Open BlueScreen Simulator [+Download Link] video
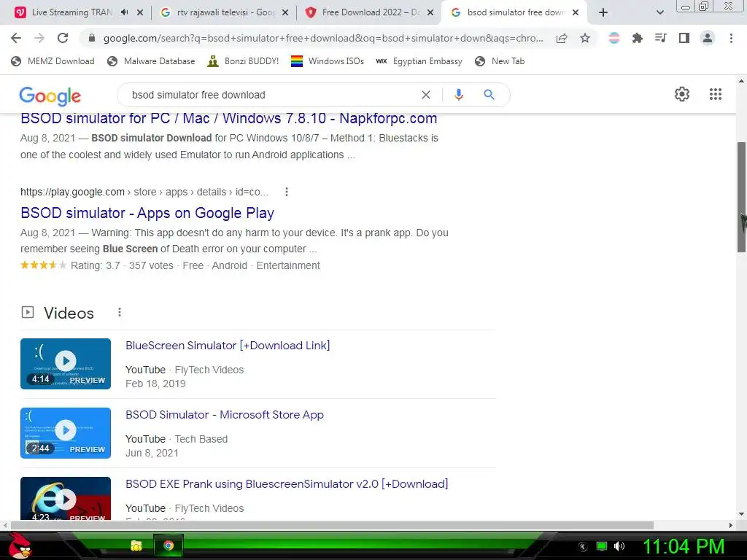 point(228,345)
